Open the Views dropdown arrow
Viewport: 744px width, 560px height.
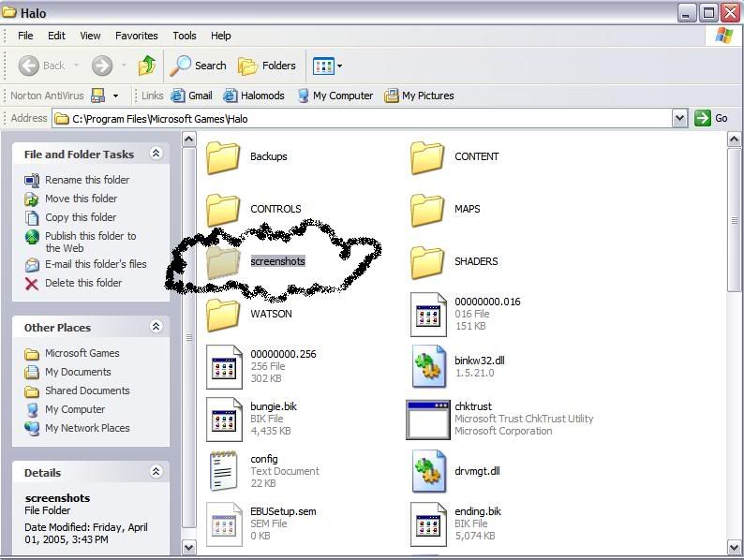[x=339, y=66]
